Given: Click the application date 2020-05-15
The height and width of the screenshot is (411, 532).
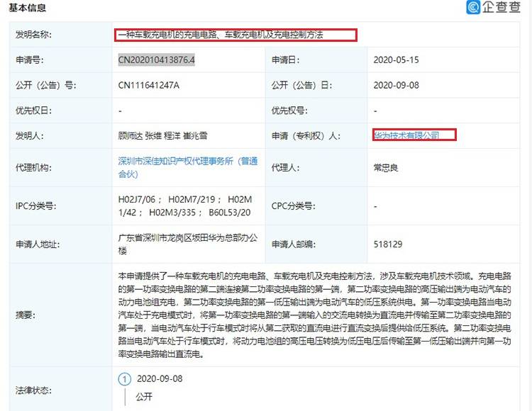Looking at the screenshot, I should pos(396,60).
